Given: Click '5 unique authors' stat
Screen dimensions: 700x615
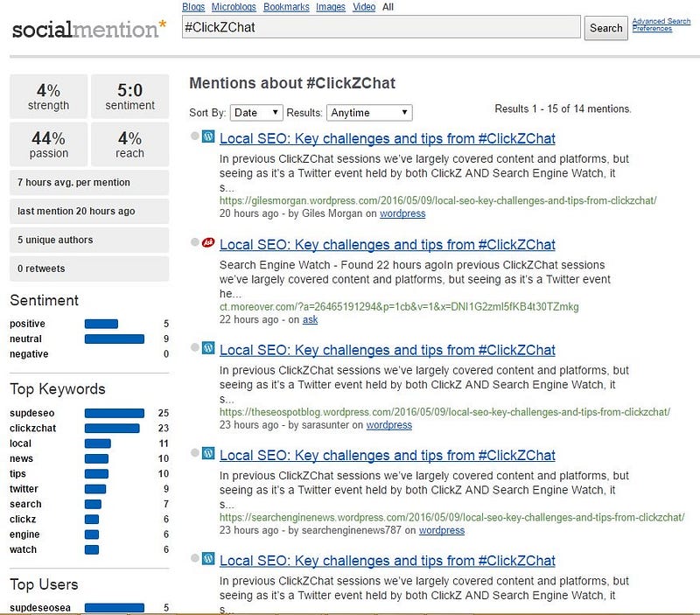Looking at the screenshot, I should tap(89, 240).
